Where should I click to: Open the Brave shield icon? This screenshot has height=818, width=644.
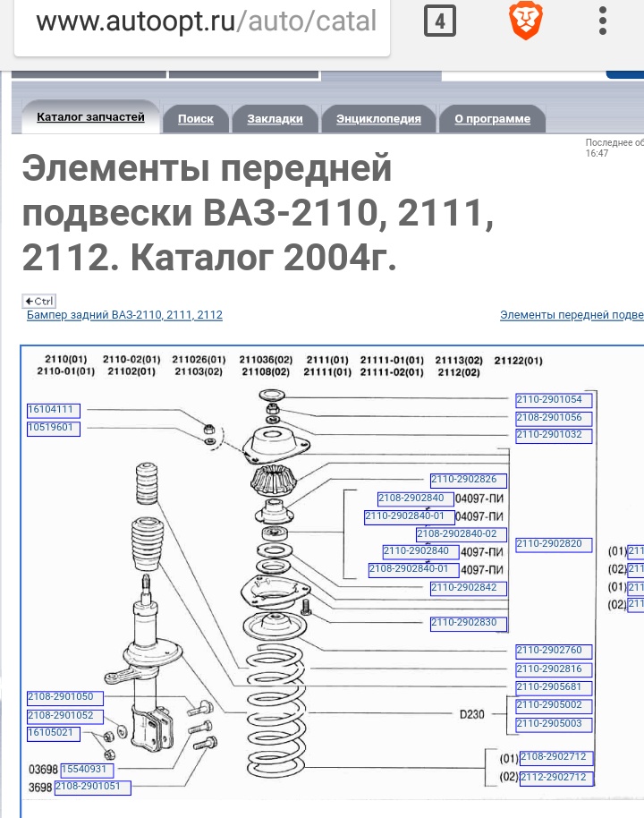[522, 21]
